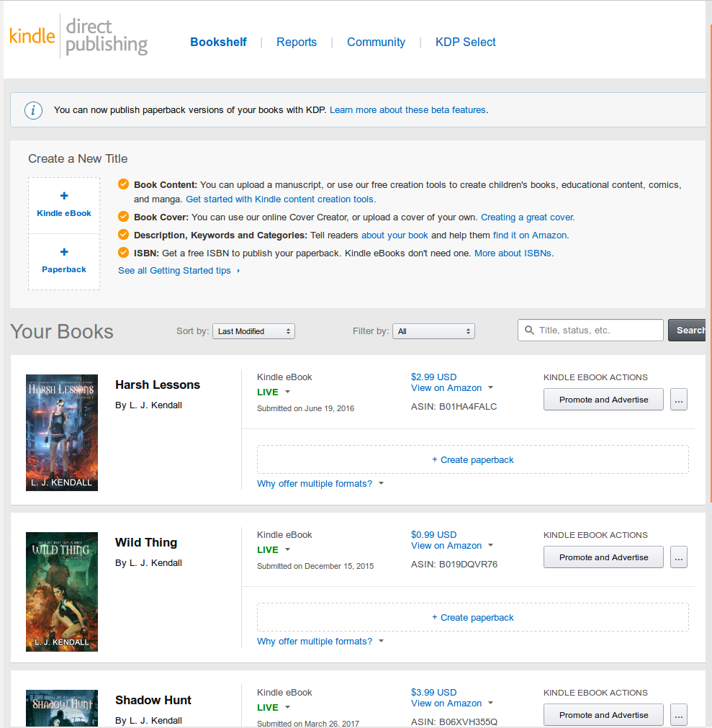This screenshot has width=712, height=728.
Task: Click Create paperback link for Wild Thing
Action: coord(473,618)
